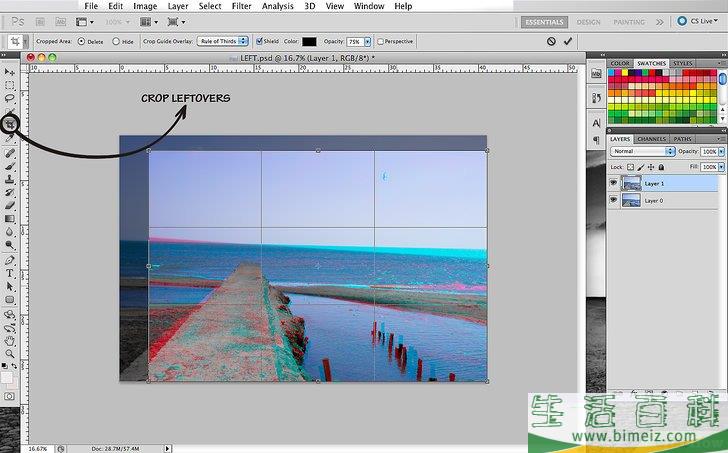Select the Zoom magnifier tool

pyautogui.click(x=10, y=353)
